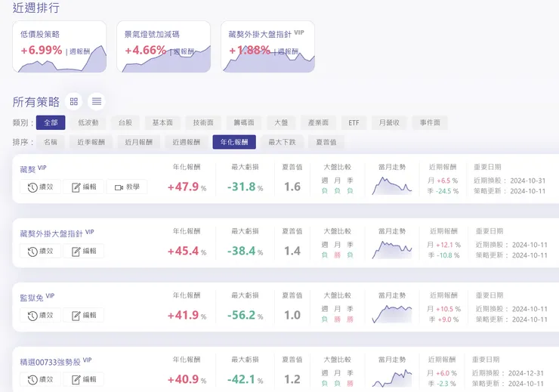Edit the 藏獒 strategy
The width and height of the screenshot is (559, 392).
click(x=83, y=187)
